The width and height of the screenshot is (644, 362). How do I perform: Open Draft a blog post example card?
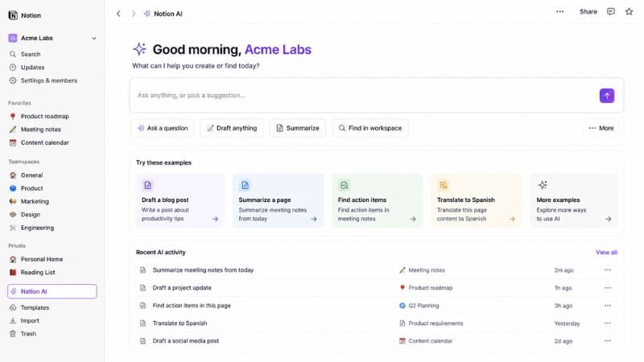click(180, 200)
